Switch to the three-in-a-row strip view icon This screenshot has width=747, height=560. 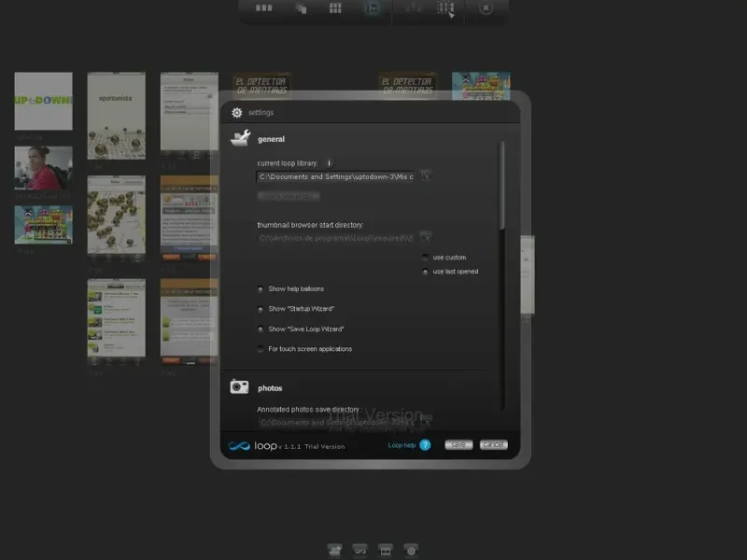[263, 8]
